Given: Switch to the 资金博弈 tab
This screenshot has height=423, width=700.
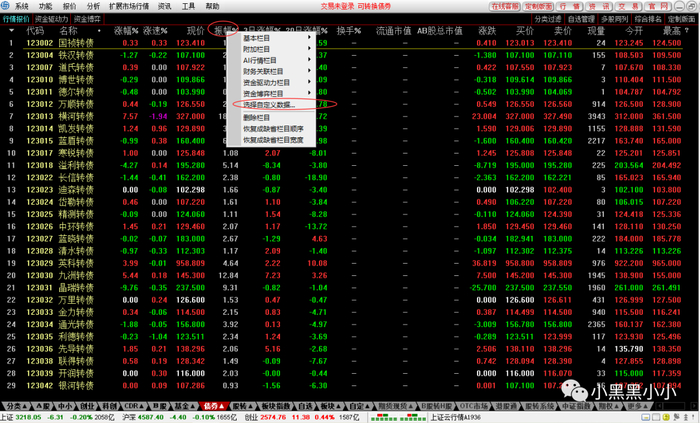Looking at the screenshot, I should pos(87,19).
